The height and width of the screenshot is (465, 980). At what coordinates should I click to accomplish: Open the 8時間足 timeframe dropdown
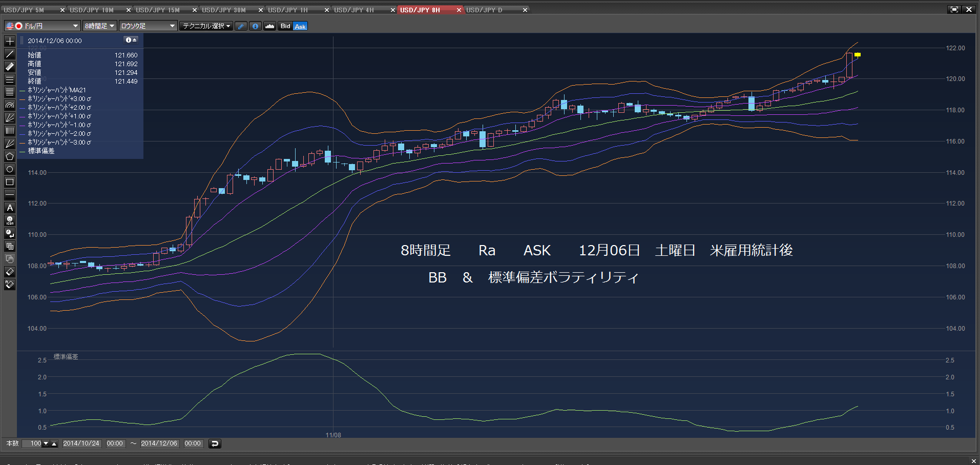click(x=100, y=26)
